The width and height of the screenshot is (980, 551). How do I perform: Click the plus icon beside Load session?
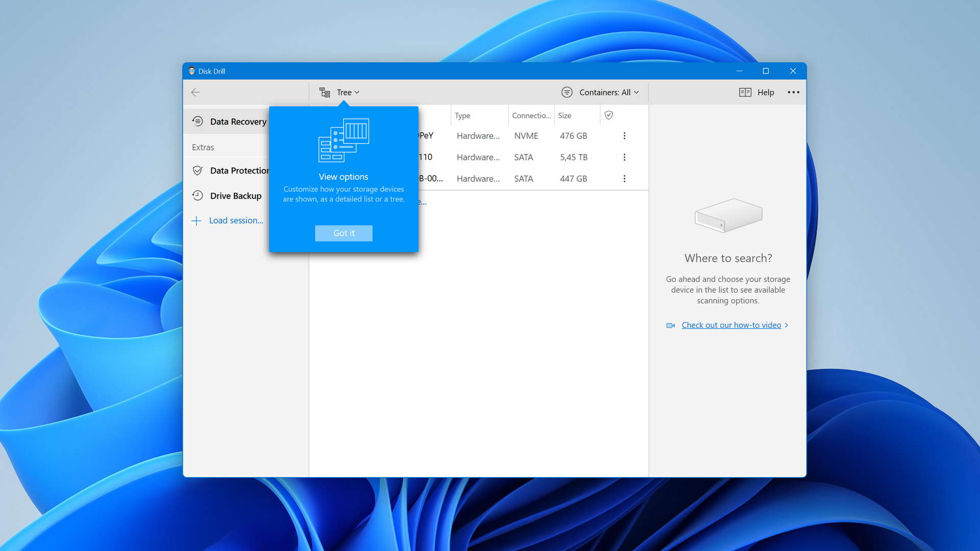click(x=197, y=220)
